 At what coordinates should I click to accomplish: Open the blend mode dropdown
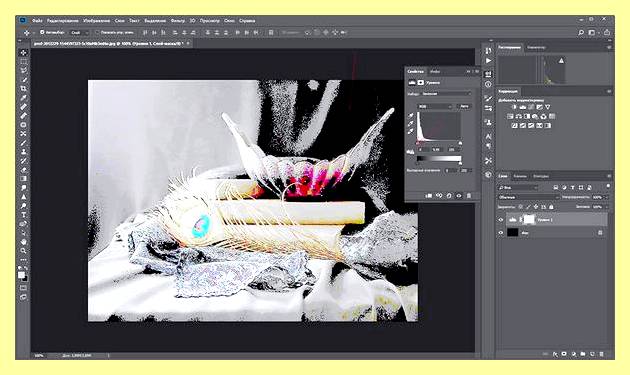pos(528,197)
